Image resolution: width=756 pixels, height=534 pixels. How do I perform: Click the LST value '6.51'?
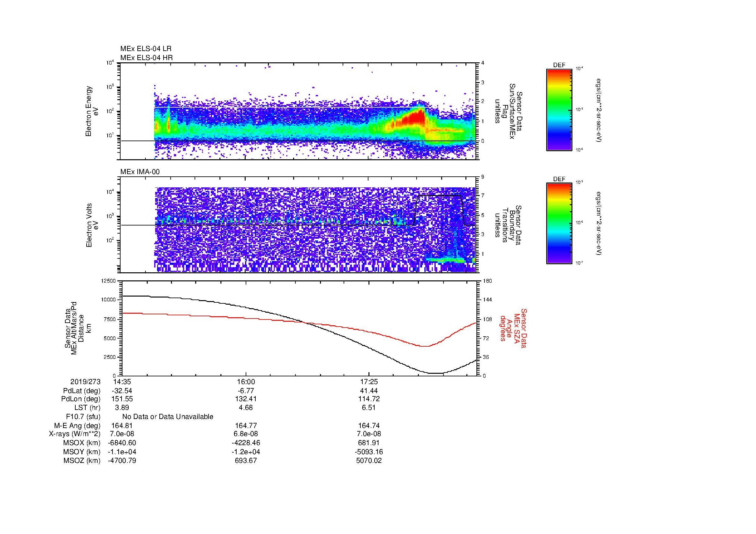pos(369,408)
